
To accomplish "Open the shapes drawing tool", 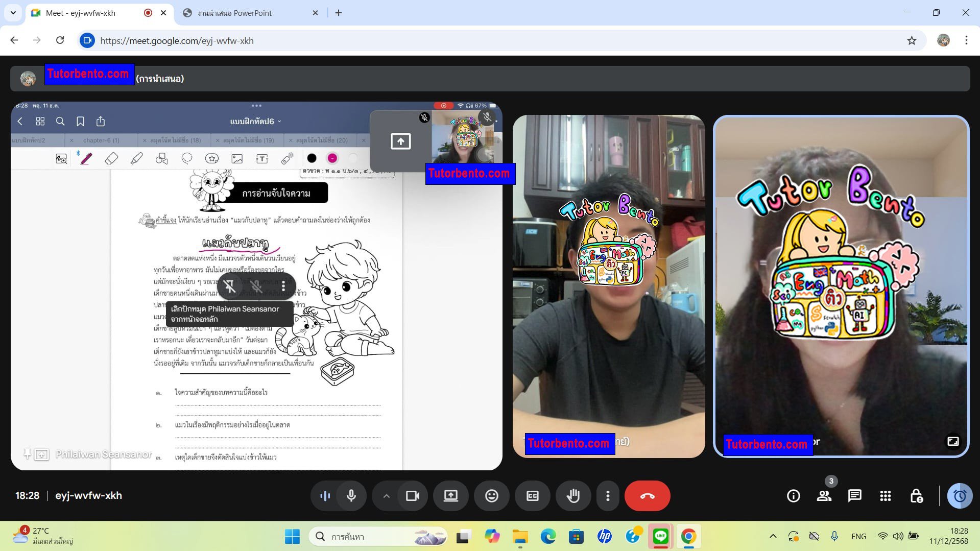I will [x=162, y=158].
